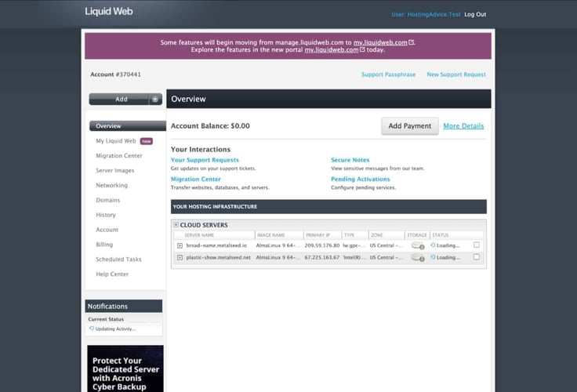Open Scheduled Tasks
Image resolution: width=577 pixels, height=392 pixels.
(118, 260)
